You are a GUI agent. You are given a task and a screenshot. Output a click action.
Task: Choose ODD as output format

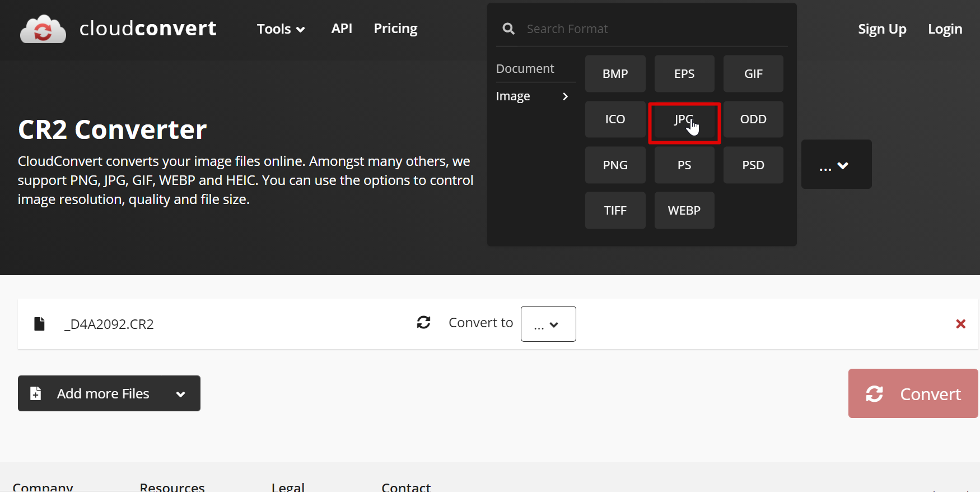click(753, 119)
